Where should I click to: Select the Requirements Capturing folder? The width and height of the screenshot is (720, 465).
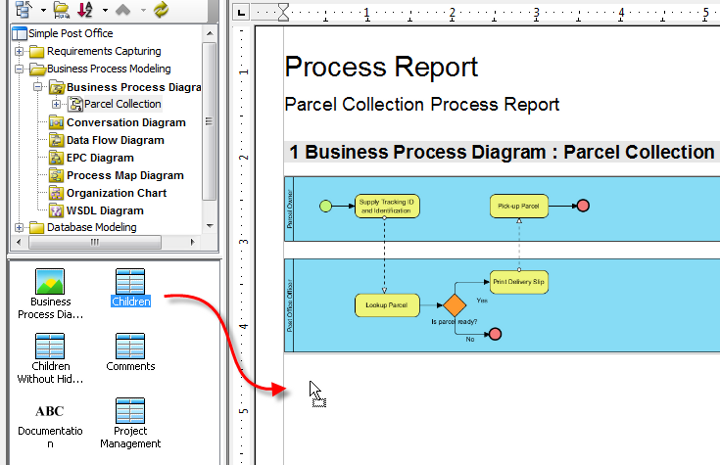click(x=104, y=51)
